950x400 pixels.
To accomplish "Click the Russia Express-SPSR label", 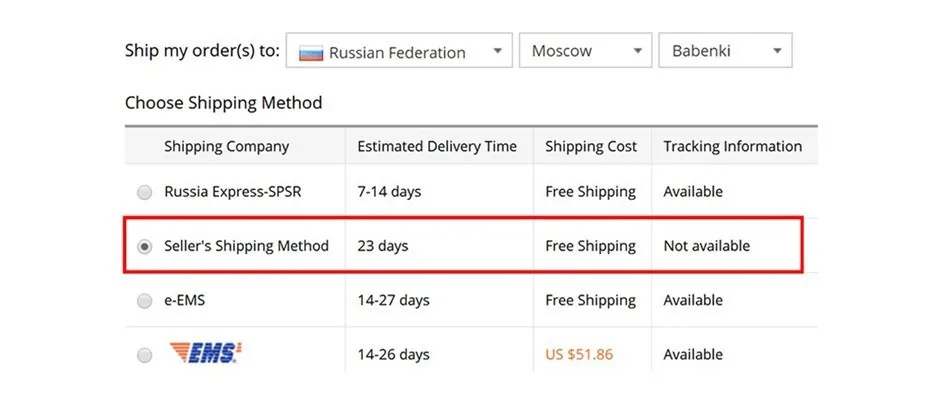I will pos(232,192).
